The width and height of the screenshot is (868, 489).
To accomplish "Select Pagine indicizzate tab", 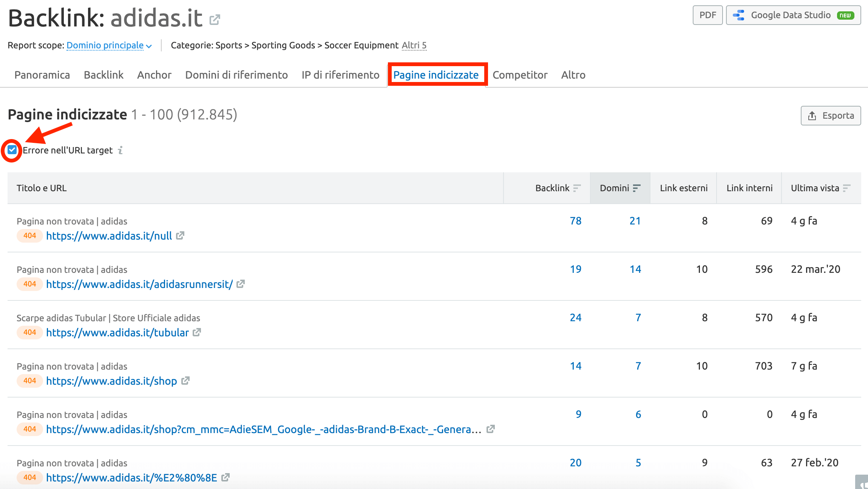I will click(436, 75).
